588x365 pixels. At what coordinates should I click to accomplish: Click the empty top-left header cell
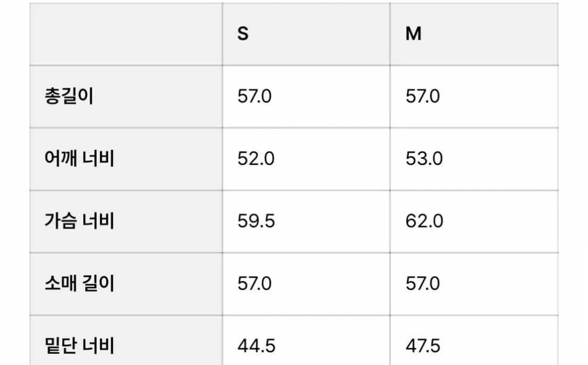click(125, 34)
